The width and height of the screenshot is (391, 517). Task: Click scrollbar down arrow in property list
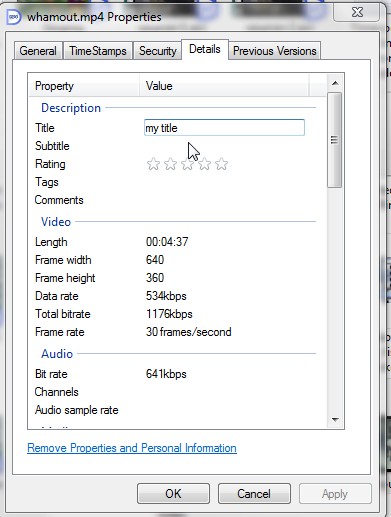click(x=335, y=420)
